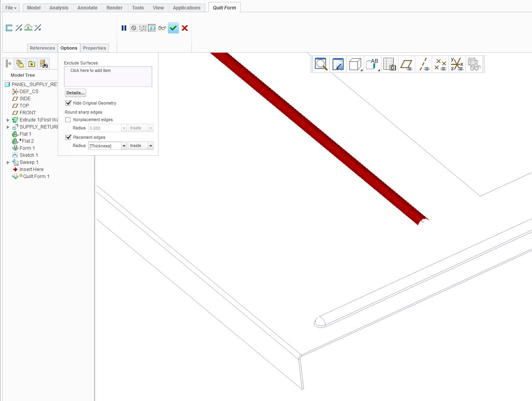This screenshot has width=532, height=401.
Task: Switch to the Render ribbon tab
Action: click(114, 8)
